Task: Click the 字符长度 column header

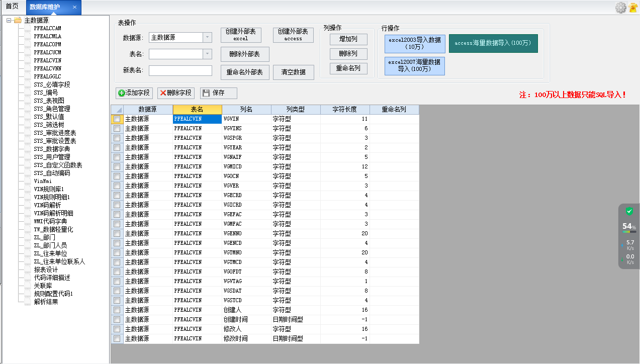Action: [x=345, y=110]
